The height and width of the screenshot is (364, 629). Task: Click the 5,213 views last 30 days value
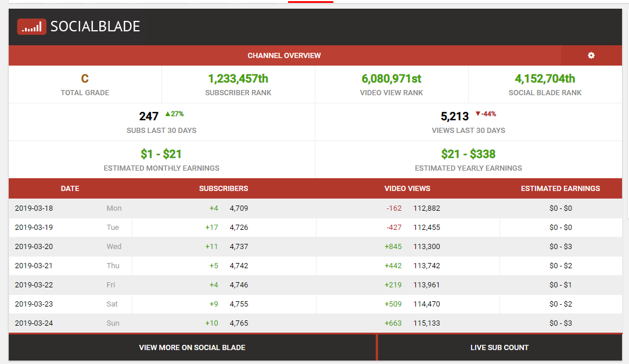pos(455,116)
